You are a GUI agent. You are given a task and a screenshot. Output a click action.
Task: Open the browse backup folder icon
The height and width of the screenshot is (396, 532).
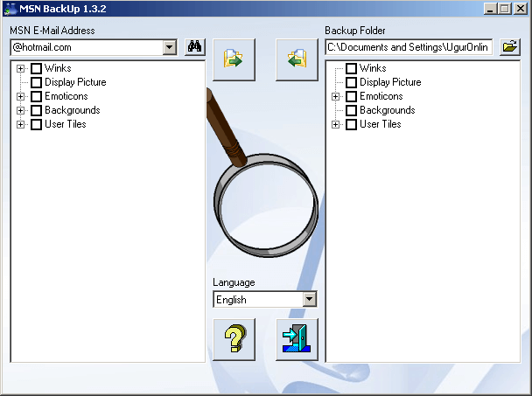[x=510, y=47]
